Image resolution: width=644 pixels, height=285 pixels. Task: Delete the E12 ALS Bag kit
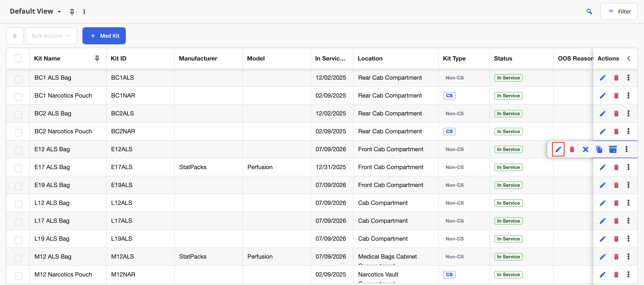tap(572, 149)
